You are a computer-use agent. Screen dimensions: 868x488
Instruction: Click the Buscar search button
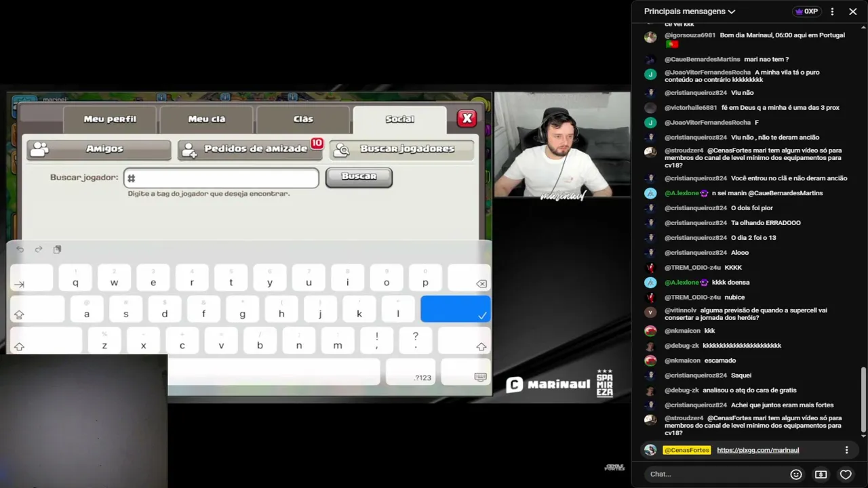[x=359, y=177]
